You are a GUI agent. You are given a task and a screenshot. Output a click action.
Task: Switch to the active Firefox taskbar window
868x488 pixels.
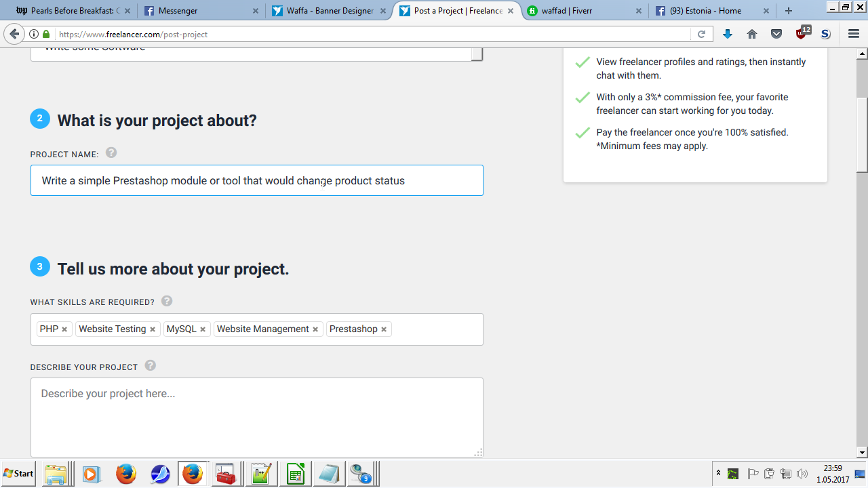click(193, 474)
